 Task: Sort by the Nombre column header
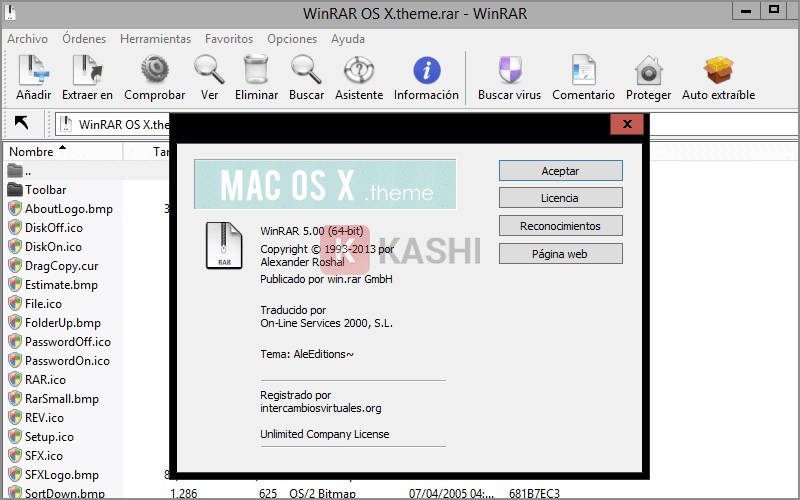coord(64,152)
